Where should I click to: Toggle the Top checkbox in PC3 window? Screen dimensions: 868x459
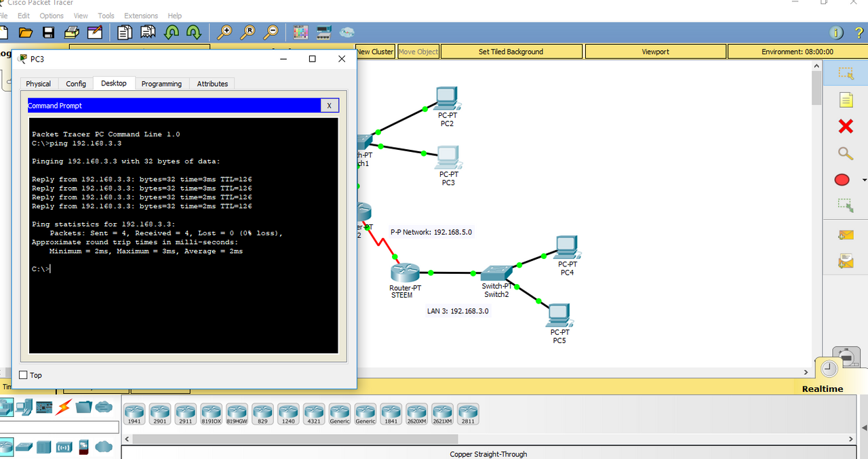click(23, 375)
